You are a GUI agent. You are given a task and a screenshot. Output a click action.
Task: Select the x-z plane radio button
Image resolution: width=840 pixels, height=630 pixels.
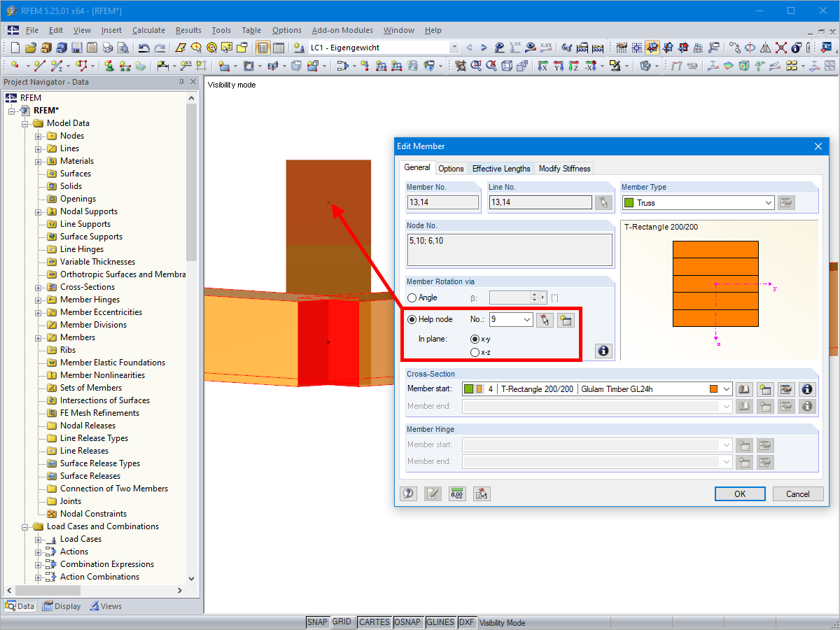[475, 352]
